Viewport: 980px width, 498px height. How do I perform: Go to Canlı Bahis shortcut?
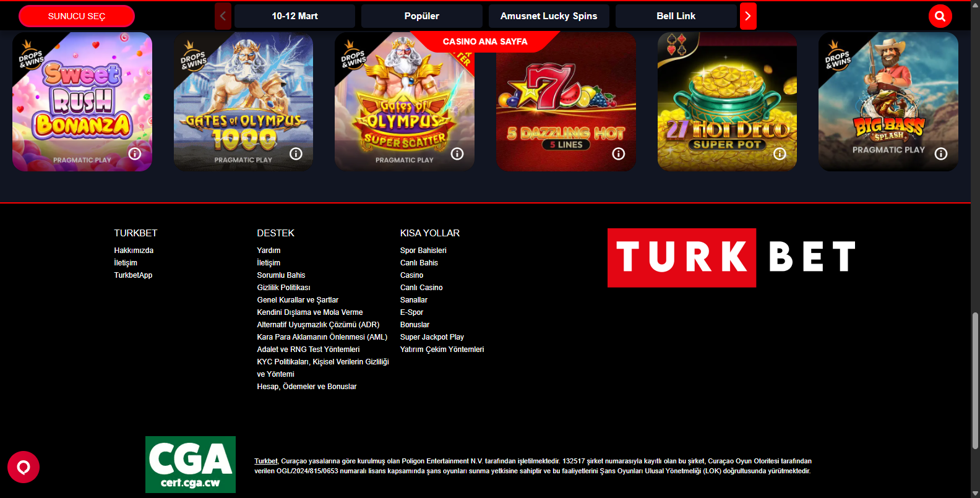(x=419, y=263)
